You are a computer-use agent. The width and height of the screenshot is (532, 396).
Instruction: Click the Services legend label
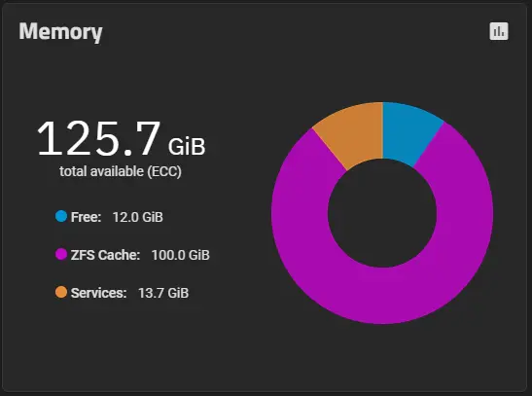click(x=99, y=293)
